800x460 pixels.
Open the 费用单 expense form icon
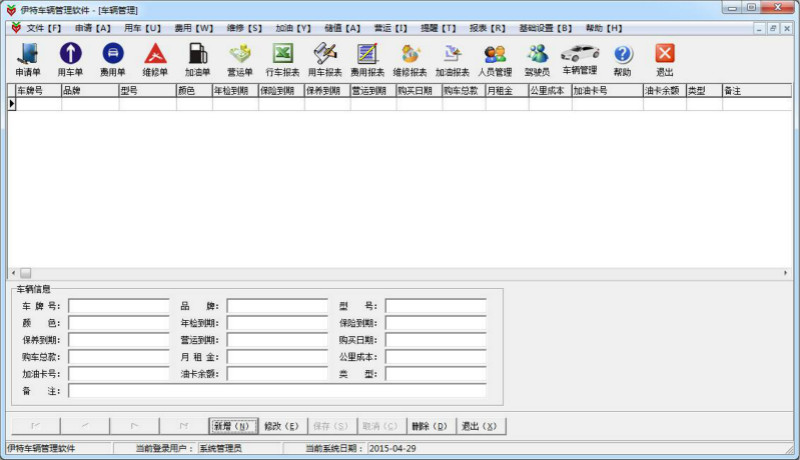[112, 59]
